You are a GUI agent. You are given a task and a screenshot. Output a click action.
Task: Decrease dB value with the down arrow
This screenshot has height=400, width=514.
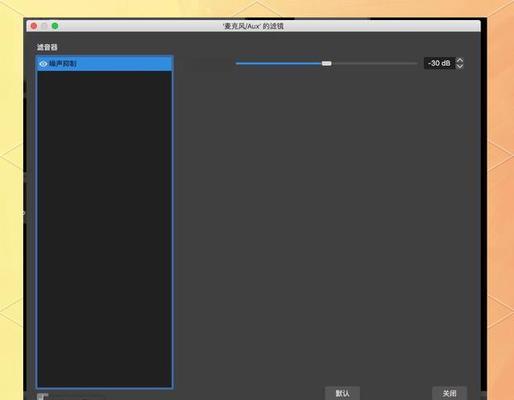(460, 66)
